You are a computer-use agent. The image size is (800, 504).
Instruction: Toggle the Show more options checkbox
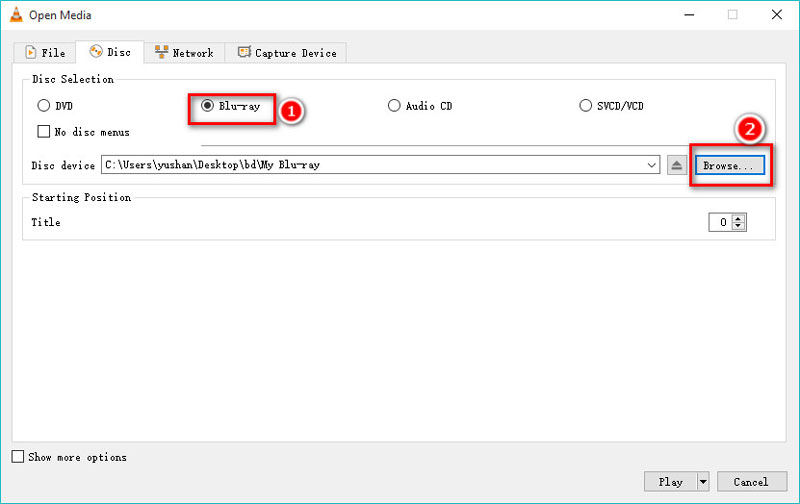point(18,457)
